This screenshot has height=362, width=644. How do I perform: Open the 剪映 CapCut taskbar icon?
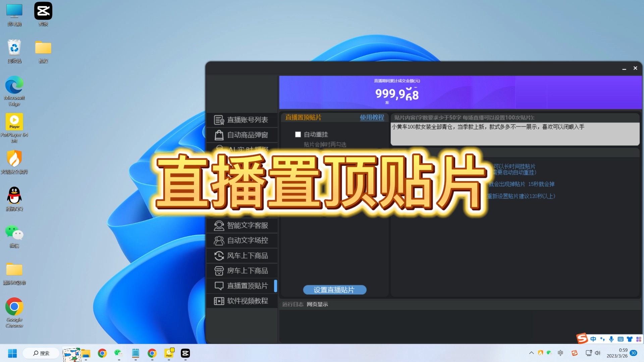[185, 353]
